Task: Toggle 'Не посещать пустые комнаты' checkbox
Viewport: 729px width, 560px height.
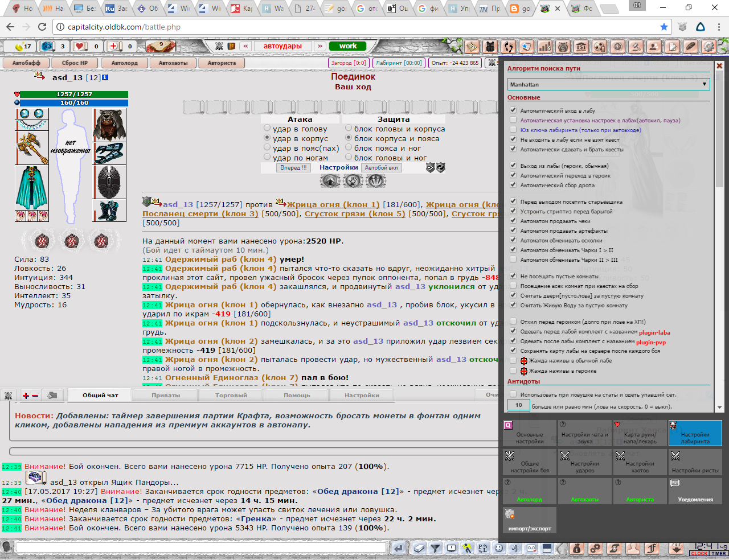Action: (x=513, y=276)
